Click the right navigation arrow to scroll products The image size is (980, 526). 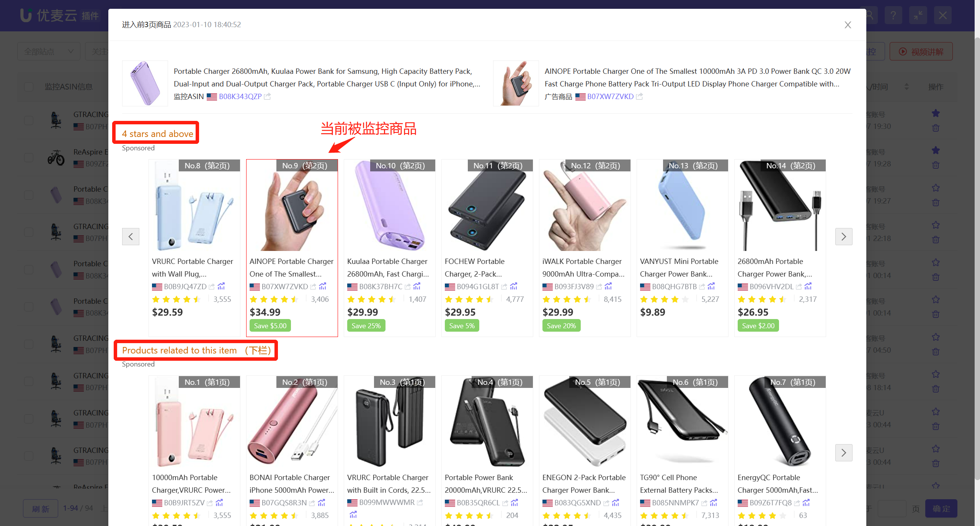(x=843, y=236)
